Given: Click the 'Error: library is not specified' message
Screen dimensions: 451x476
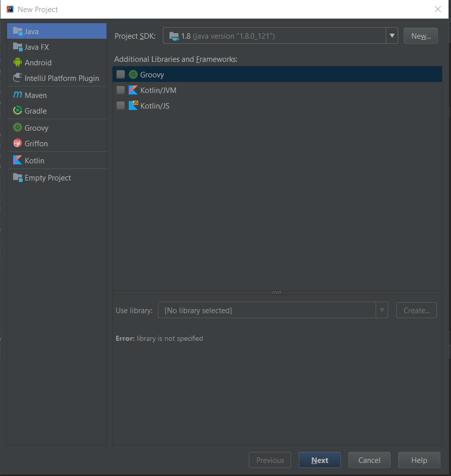Looking at the screenshot, I should click(159, 338).
